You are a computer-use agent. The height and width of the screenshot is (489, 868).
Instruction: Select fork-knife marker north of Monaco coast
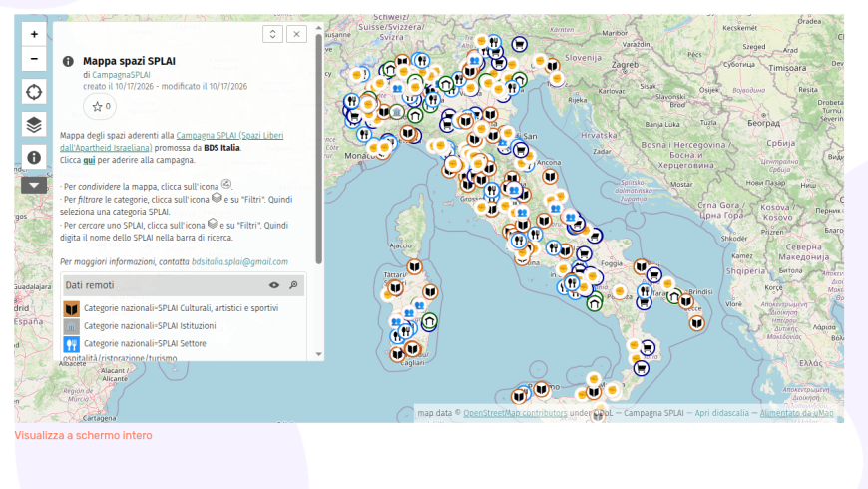[364, 134]
